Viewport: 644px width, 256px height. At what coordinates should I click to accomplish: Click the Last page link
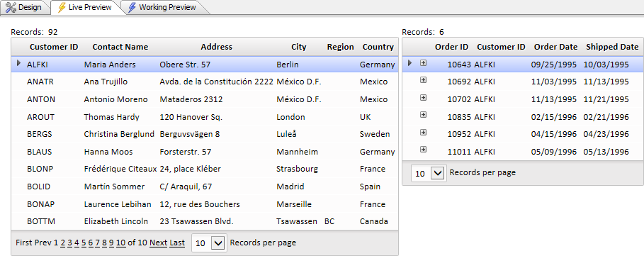[x=177, y=243]
